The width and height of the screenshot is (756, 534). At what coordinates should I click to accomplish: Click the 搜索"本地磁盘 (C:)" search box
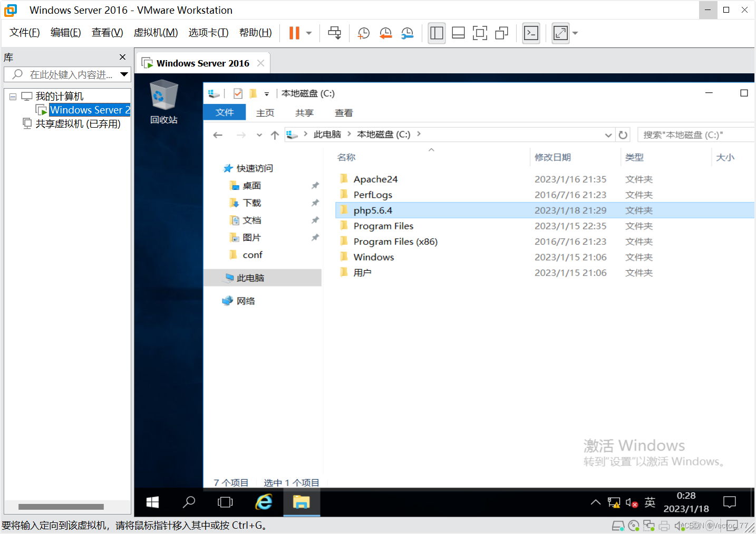point(696,135)
